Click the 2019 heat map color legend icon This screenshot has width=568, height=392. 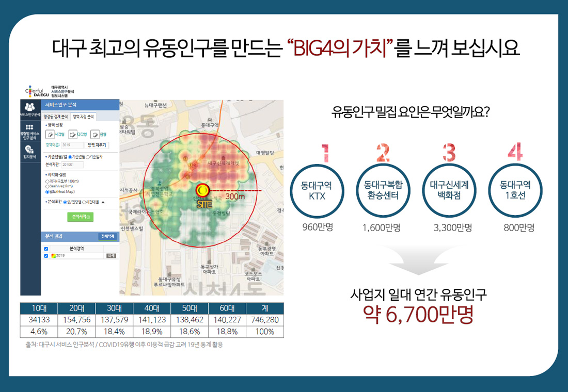click(53, 256)
